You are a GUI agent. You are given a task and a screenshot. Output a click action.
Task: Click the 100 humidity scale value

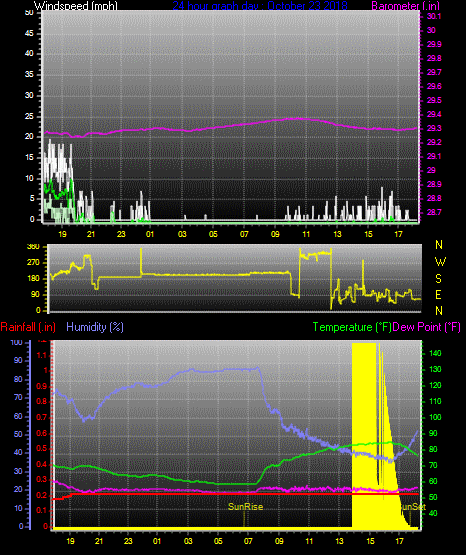16,342
